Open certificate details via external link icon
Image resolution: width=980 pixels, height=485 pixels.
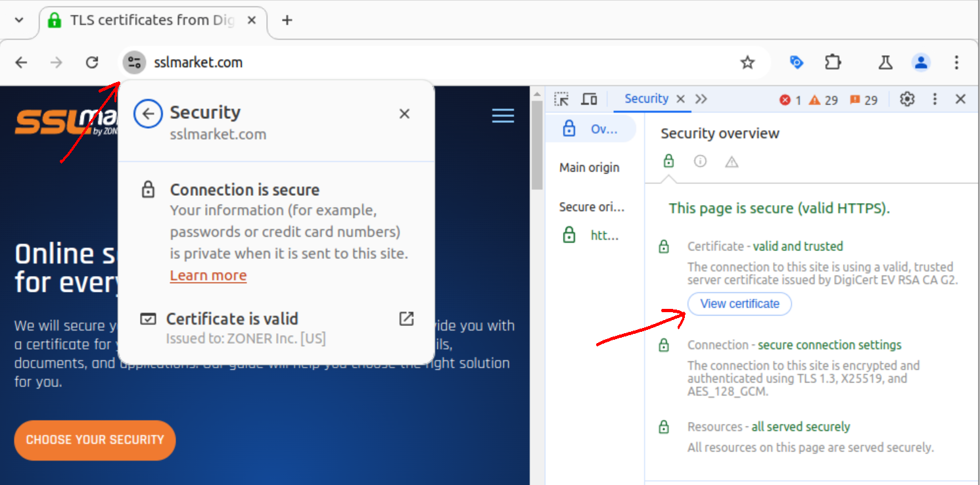pyautogui.click(x=406, y=319)
